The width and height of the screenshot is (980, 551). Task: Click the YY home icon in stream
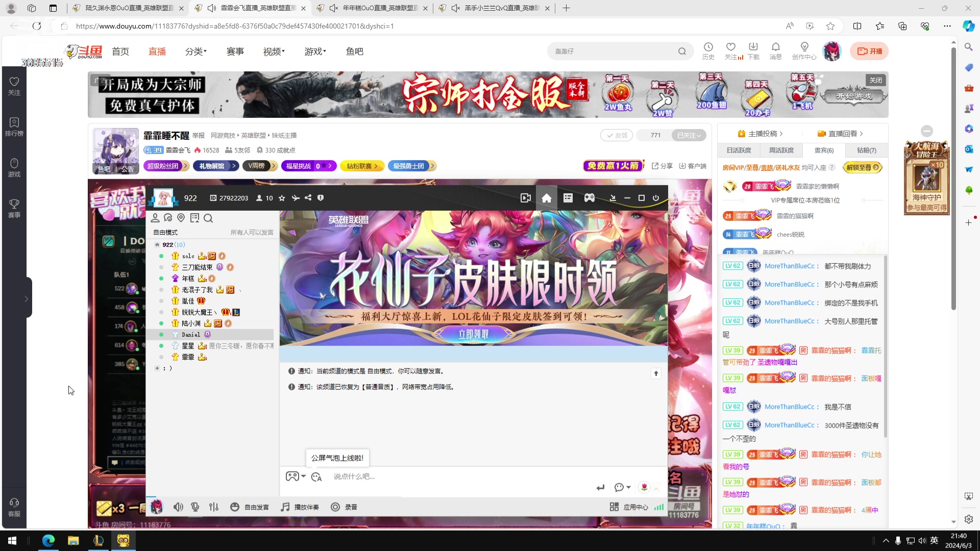point(546,198)
